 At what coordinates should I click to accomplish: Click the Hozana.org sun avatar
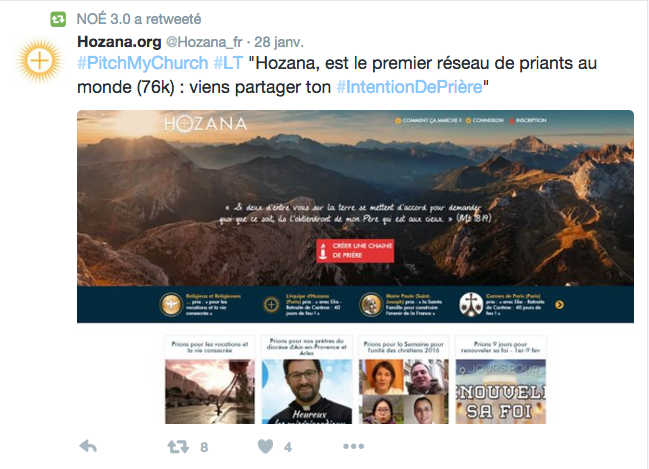(x=40, y=60)
